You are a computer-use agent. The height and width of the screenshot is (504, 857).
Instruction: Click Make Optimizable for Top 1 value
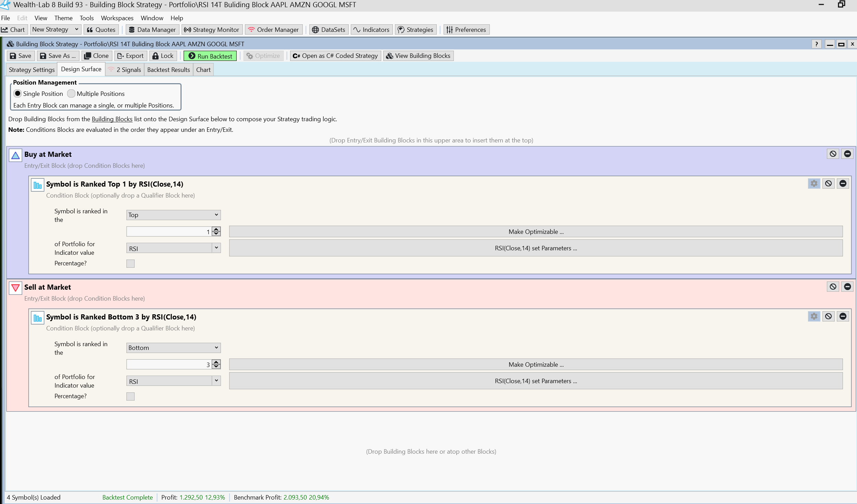[x=535, y=232]
